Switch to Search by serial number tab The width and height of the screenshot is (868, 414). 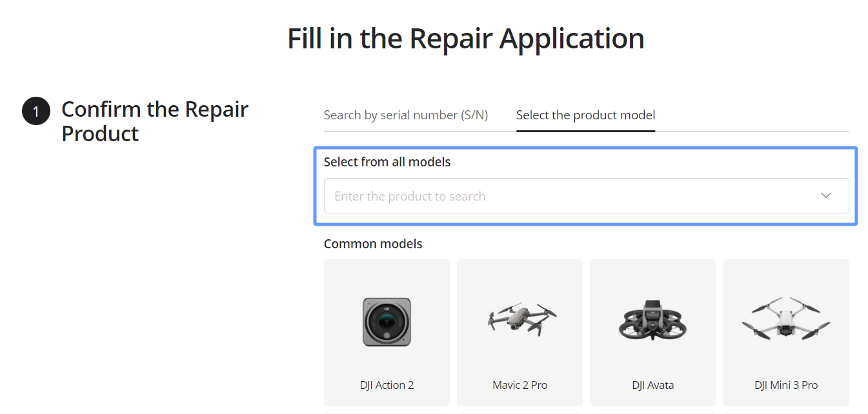point(406,115)
